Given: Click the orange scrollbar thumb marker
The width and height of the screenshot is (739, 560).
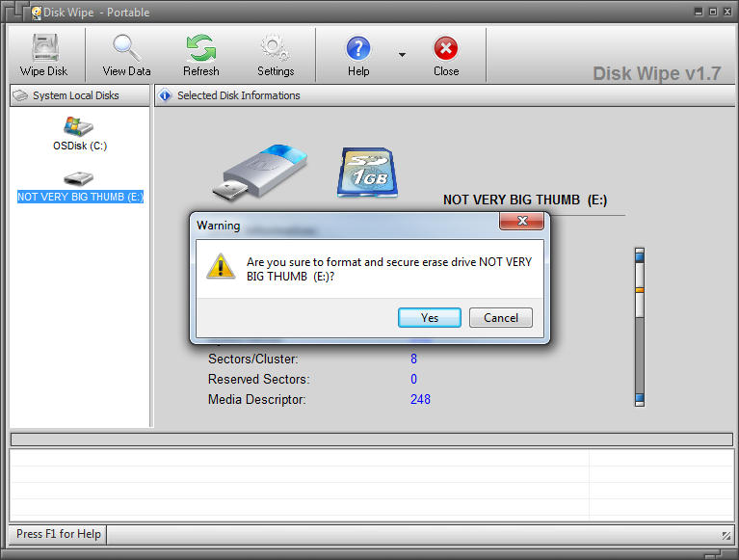Looking at the screenshot, I should point(640,290).
